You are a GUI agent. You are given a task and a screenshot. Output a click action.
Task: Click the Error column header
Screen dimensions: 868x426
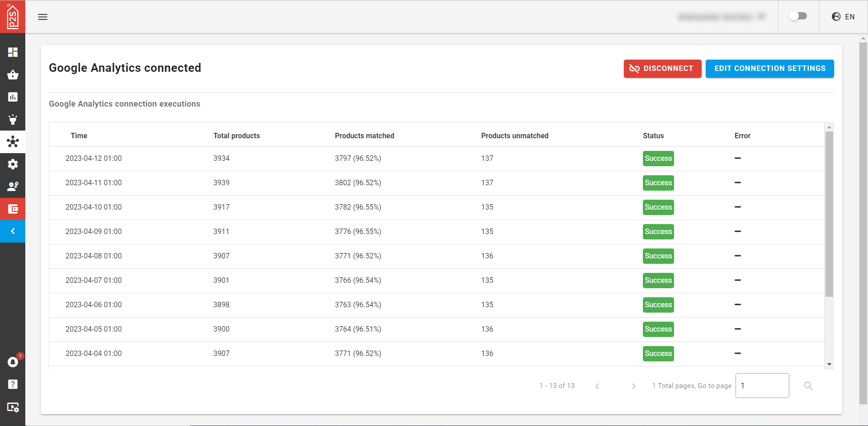click(742, 136)
